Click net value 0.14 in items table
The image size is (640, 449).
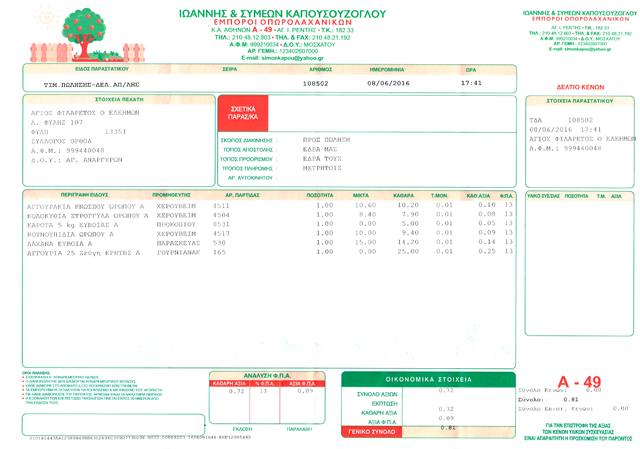[487, 242]
